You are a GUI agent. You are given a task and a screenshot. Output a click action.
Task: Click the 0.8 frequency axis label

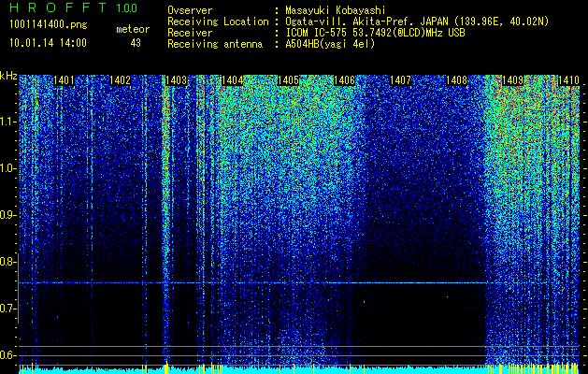[x=7, y=262]
